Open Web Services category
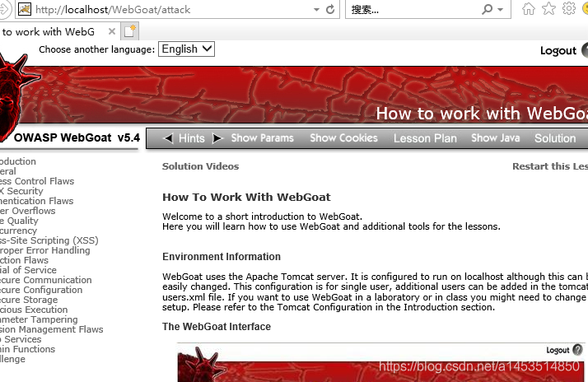Image resolution: width=588 pixels, height=382 pixels. click(21, 339)
